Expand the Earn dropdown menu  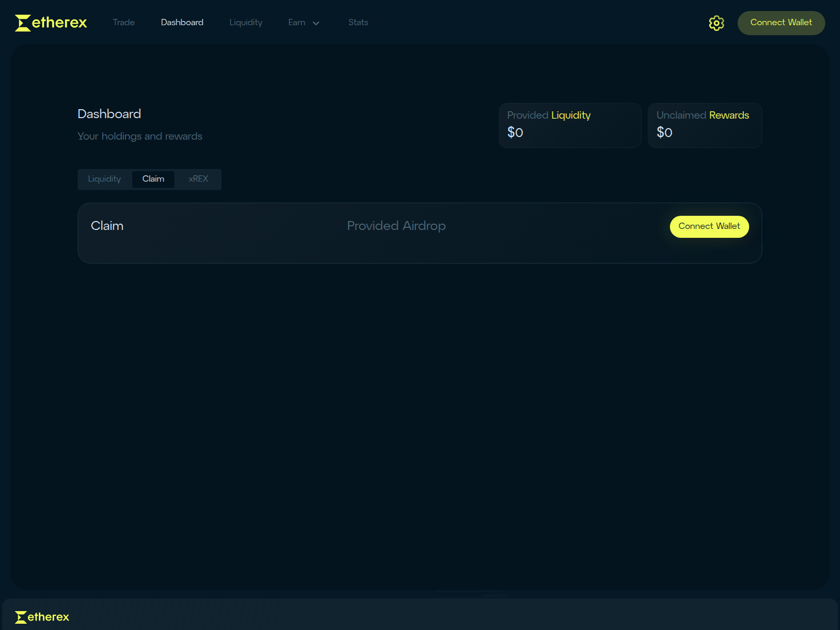[x=304, y=23]
